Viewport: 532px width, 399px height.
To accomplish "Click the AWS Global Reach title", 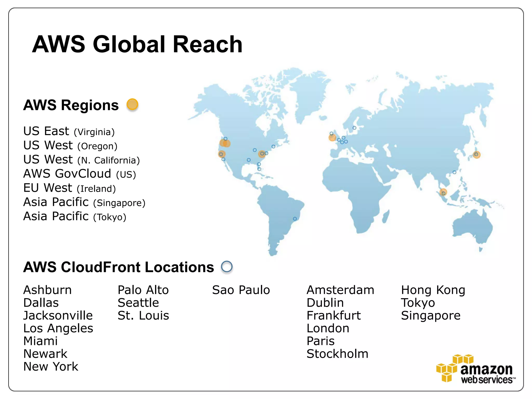I will 137,44.
